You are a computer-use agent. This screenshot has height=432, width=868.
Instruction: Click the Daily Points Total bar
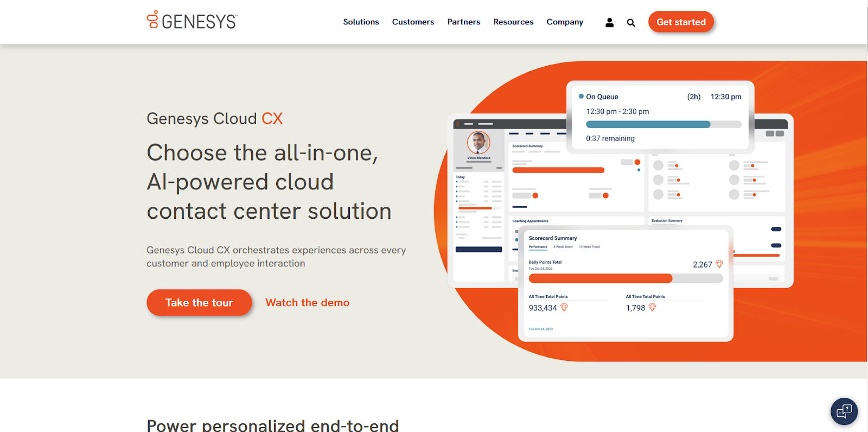click(626, 278)
